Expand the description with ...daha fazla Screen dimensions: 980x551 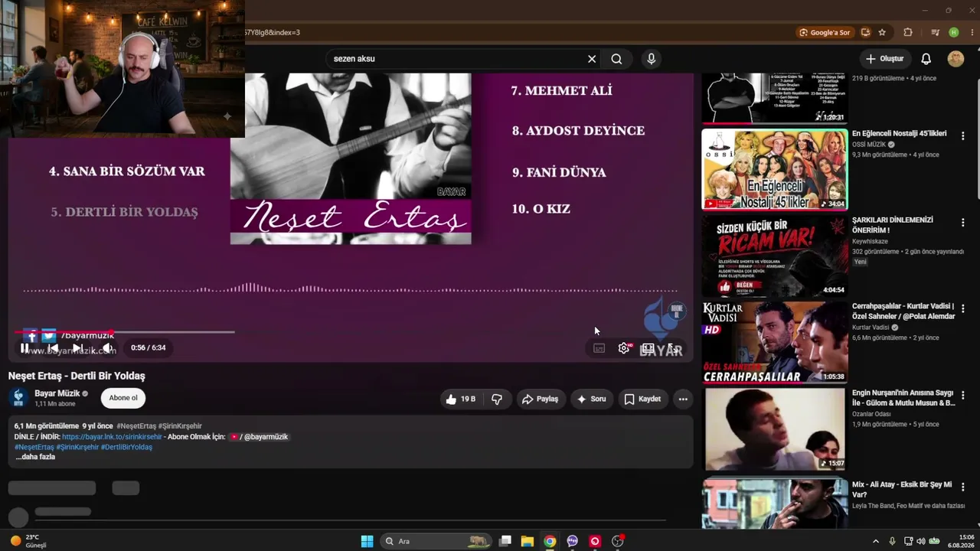(35, 457)
